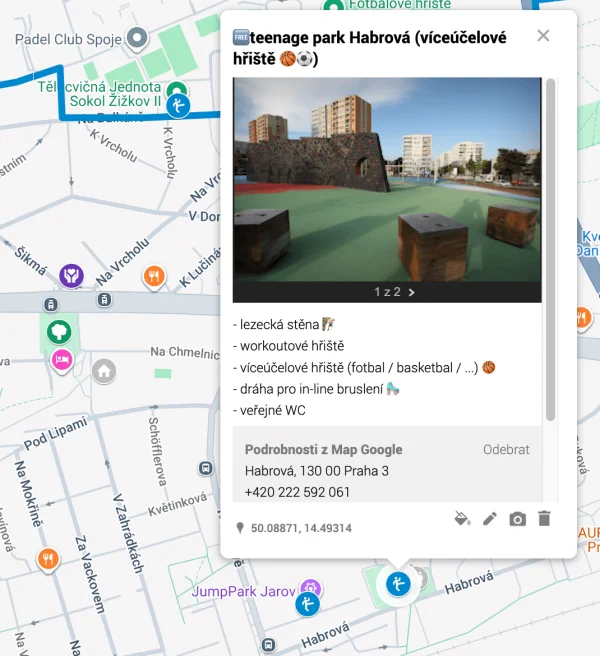Select the purple JumpPark Jarov marker
The image size is (600, 656).
310,588
